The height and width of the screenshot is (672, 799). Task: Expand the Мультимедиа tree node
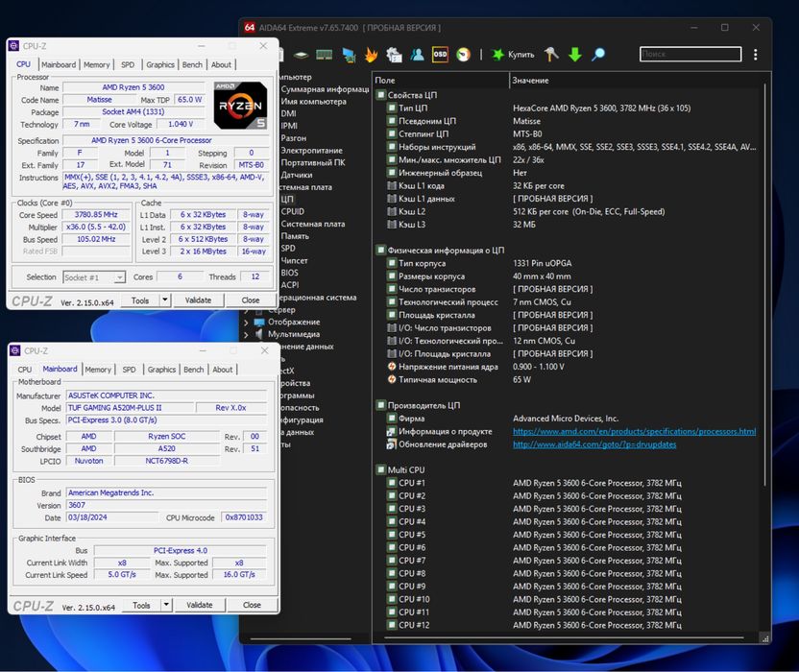pos(246,334)
